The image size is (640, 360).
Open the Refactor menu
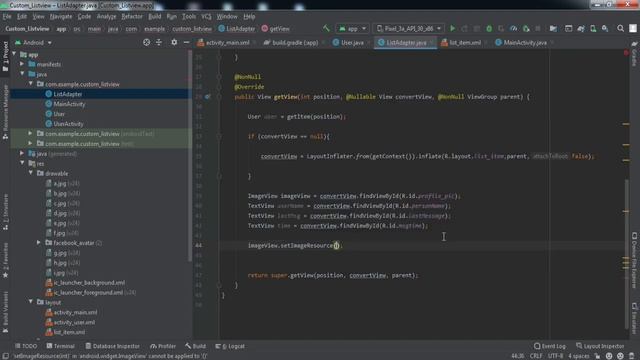132,16
